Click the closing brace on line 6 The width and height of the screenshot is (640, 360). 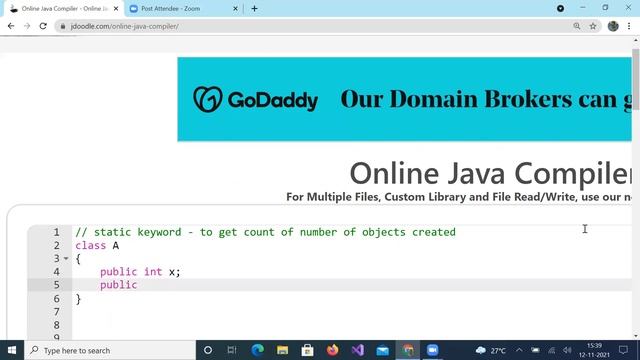78,299
